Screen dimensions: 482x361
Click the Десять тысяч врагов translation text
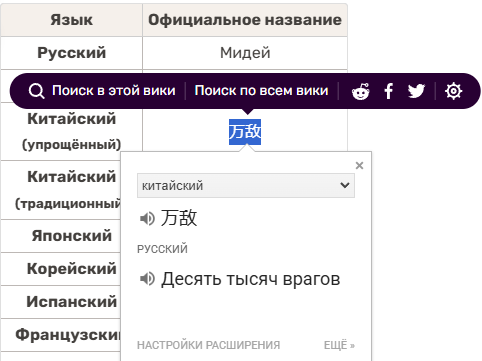pyautogui.click(x=251, y=279)
